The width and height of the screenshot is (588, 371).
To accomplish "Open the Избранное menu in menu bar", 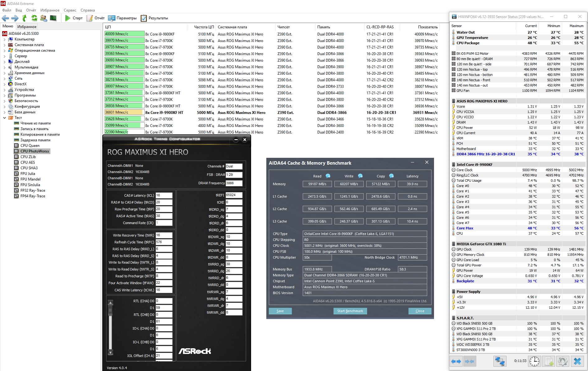I will click(x=50, y=10).
